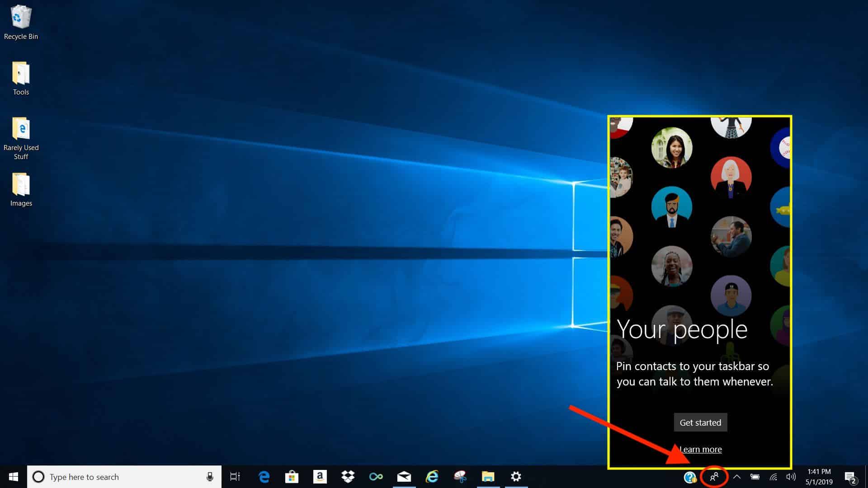Open File Explorer from the taskbar

[x=489, y=477]
